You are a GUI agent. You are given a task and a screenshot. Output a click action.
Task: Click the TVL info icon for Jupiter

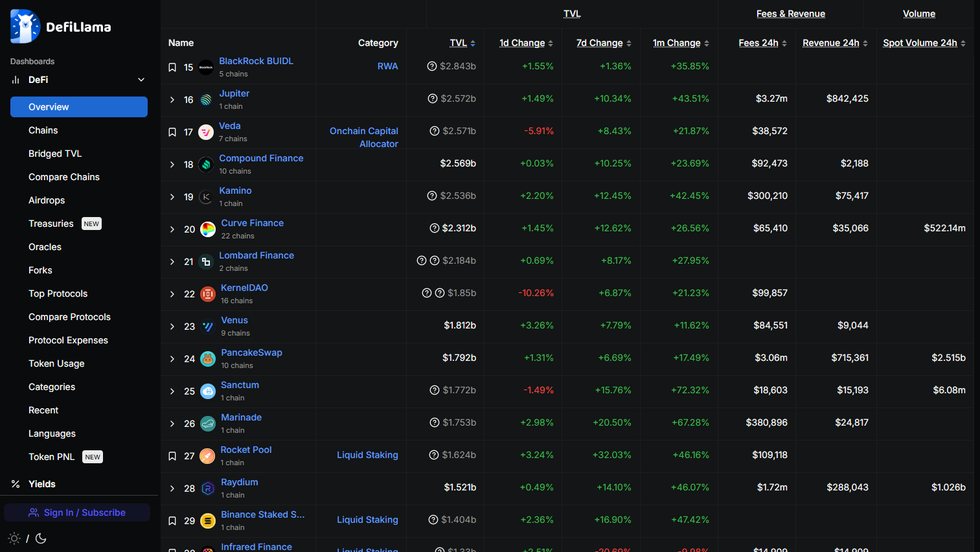433,98
